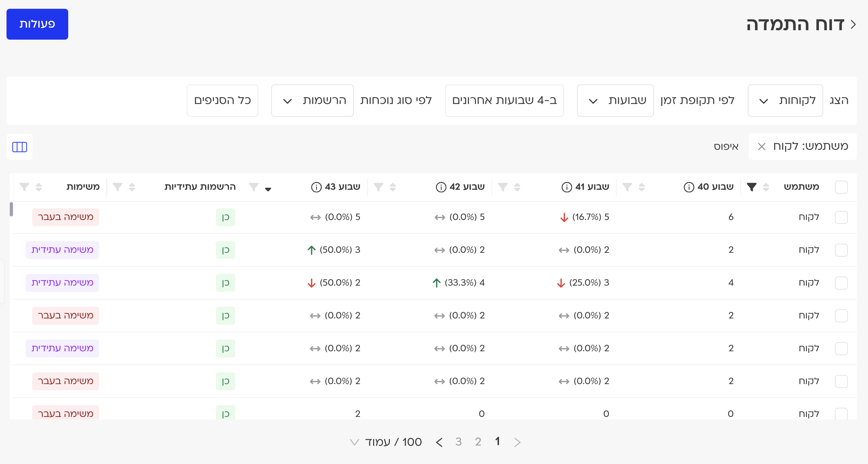
Task: Sort the שבוע 42 column via its sort arrows
Action: (x=392, y=187)
